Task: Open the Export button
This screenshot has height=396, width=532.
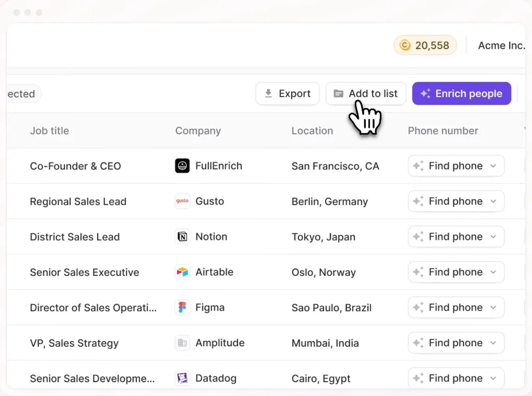Action: (288, 93)
